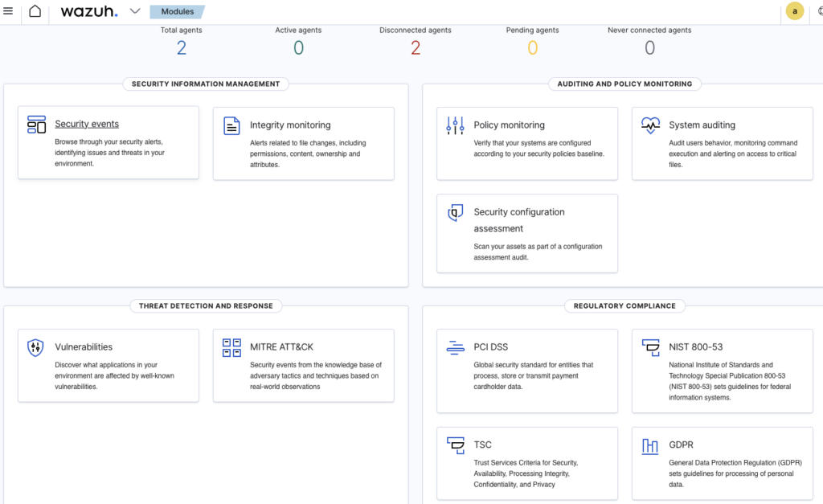Open the MITRE ATT&CK module
823x504 pixels.
click(x=281, y=347)
